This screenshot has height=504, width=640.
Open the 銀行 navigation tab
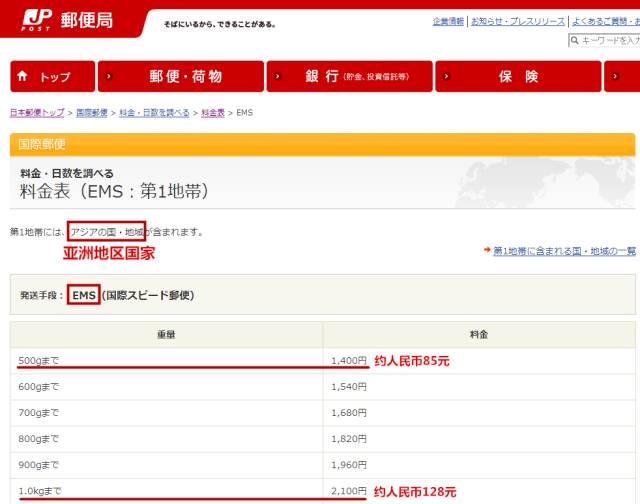coord(349,76)
